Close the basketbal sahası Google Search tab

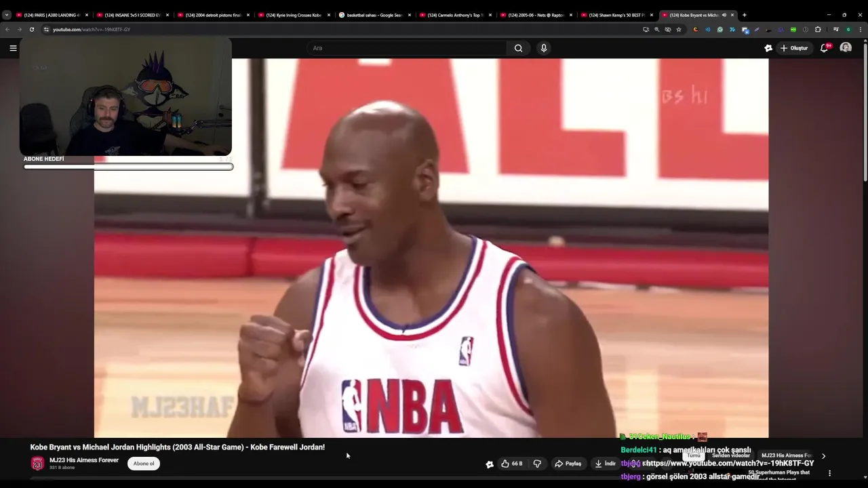[x=410, y=15]
